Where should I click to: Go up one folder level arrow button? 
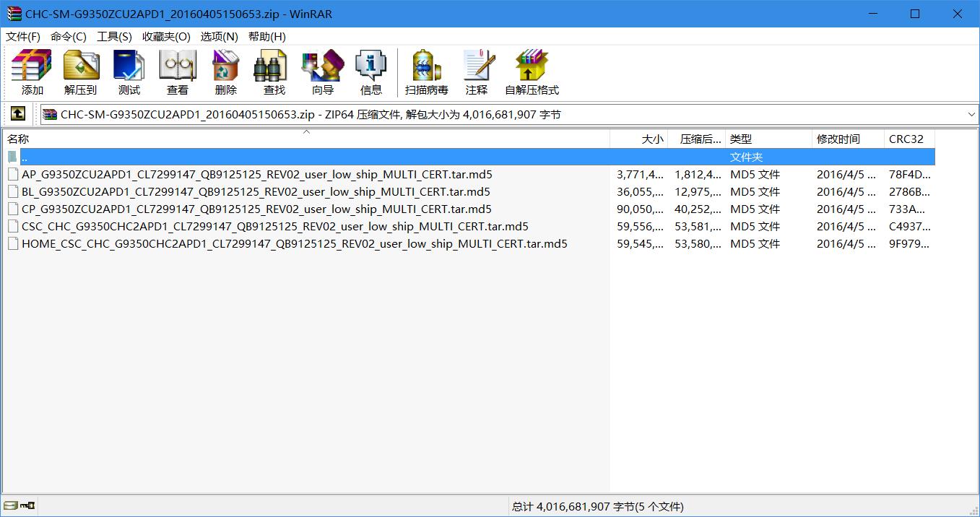point(18,114)
